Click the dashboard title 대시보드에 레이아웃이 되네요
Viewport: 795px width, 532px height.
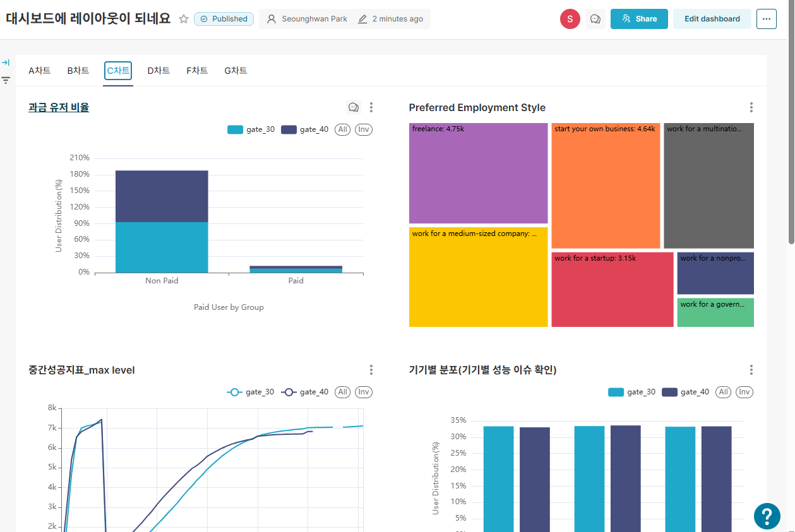(x=88, y=19)
